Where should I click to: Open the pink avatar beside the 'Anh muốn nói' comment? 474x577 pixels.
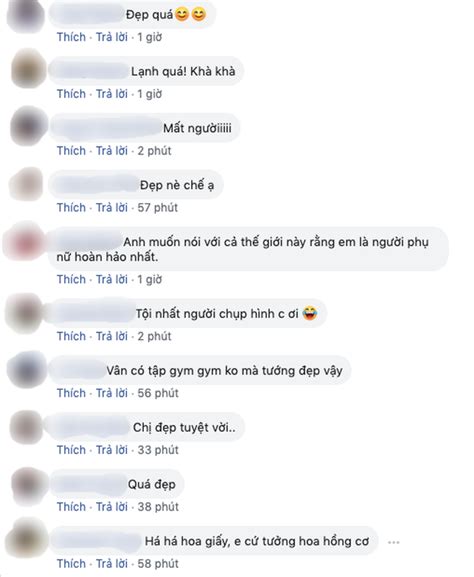click(25, 242)
